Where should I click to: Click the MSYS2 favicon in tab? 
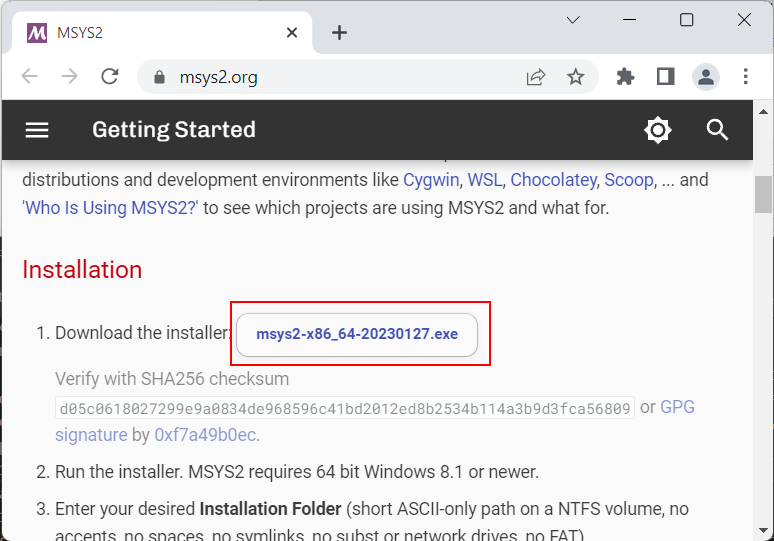pos(37,33)
